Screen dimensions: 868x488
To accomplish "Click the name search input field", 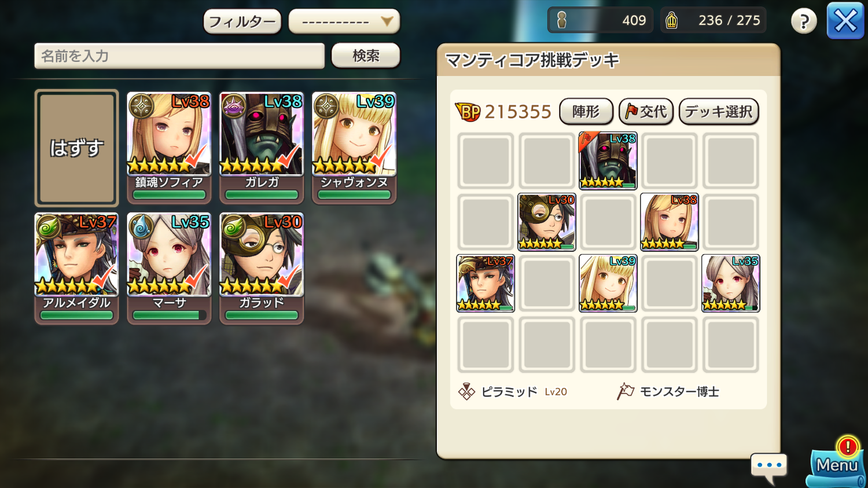I will pyautogui.click(x=179, y=56).
